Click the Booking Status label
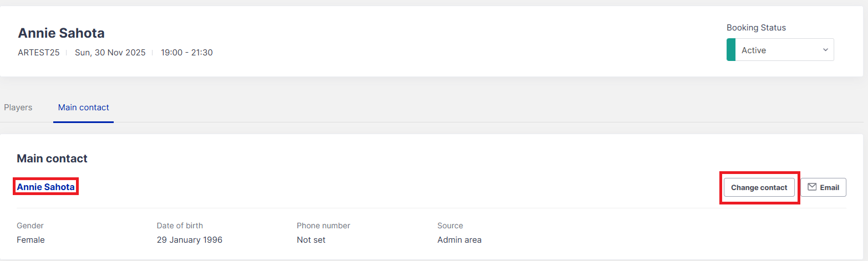This screenshot has width=868, height=261. click(756, 28)
